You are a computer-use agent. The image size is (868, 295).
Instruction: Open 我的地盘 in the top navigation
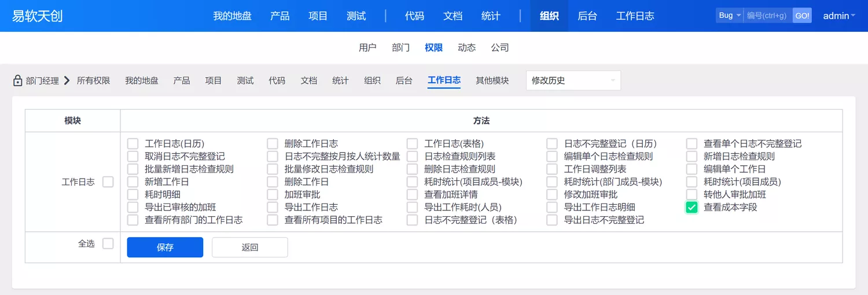click(232, 16)
